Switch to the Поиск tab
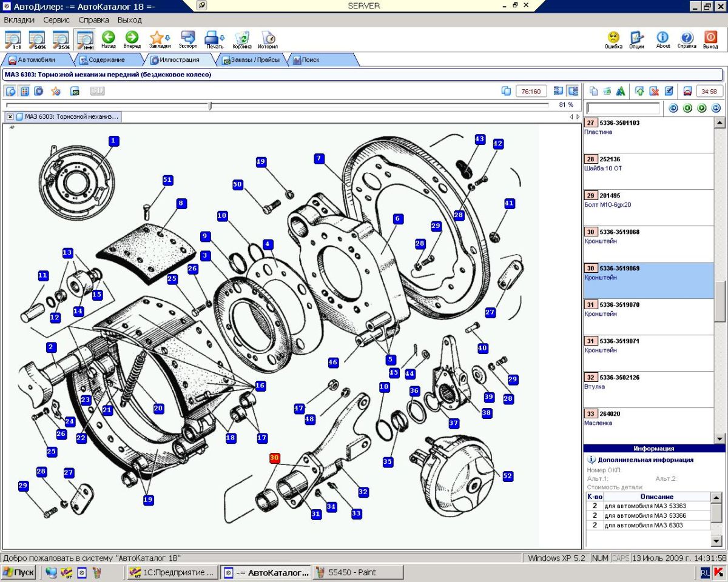728x582 pixels. 311,60
